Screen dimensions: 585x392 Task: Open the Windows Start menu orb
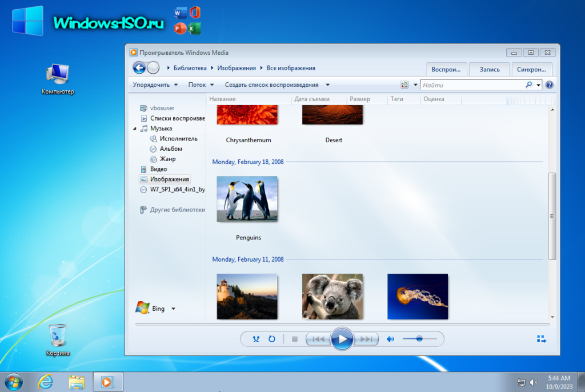[14, 382]
